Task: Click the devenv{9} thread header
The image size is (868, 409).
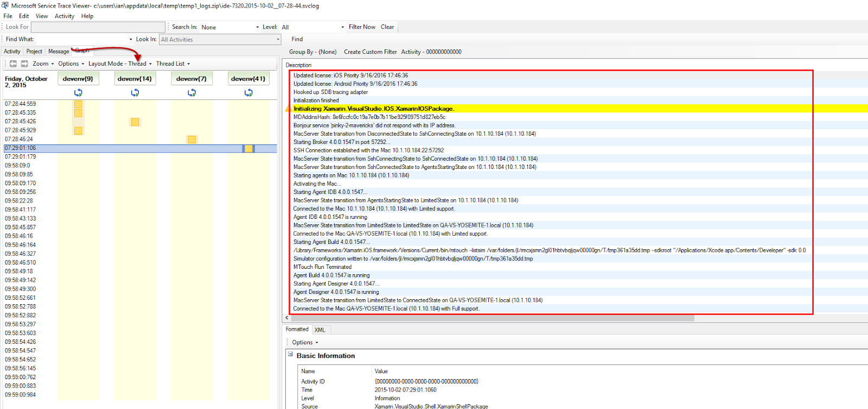Action: [x=78, y=79]
